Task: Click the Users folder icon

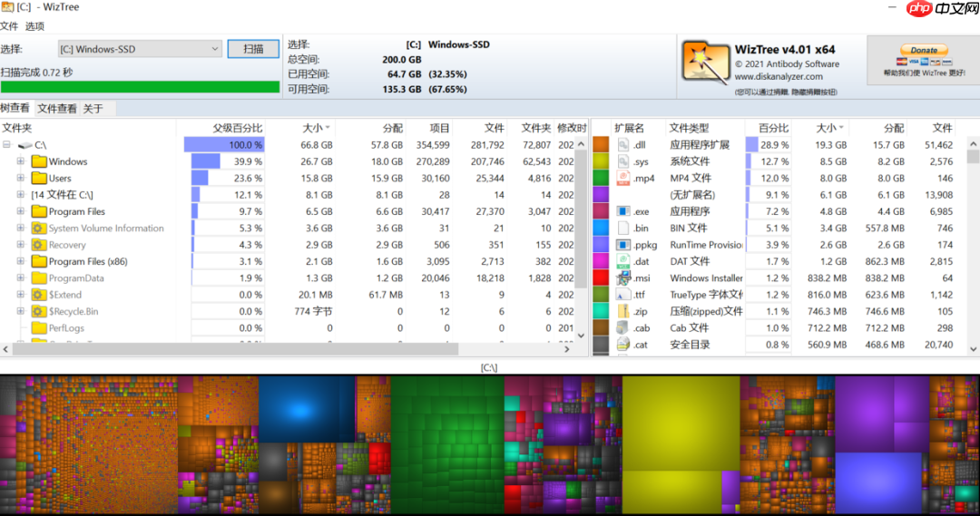Action: coord(39,178)
